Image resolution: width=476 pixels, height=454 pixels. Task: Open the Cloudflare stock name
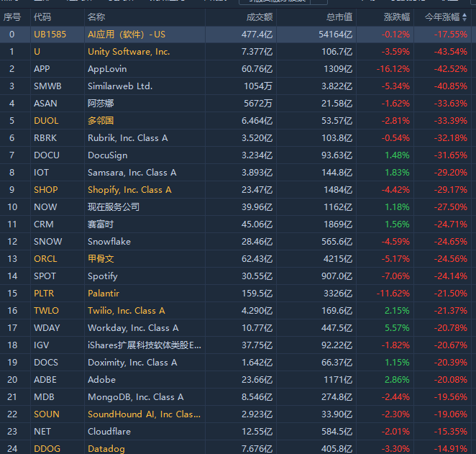click(109, 432)
